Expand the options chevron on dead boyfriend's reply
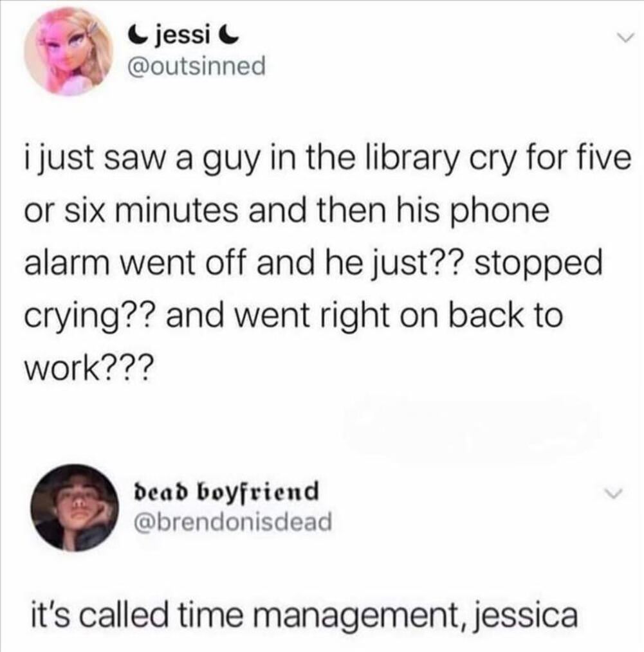644x652 pixels. coord(614,494)
